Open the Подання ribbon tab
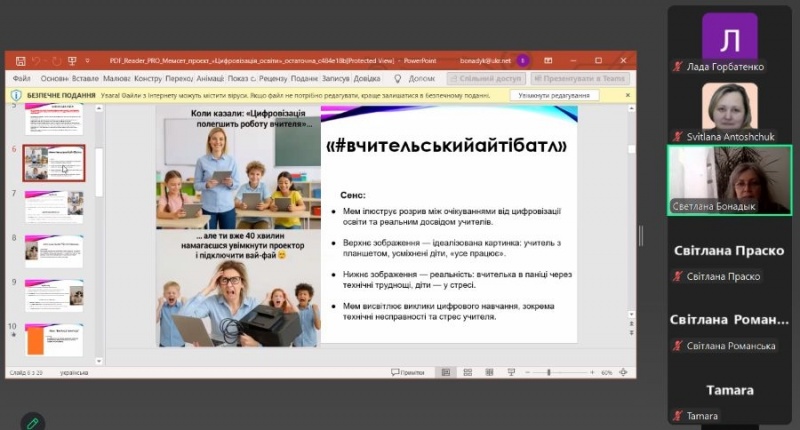Screen dimensions: 800x430 304,79
